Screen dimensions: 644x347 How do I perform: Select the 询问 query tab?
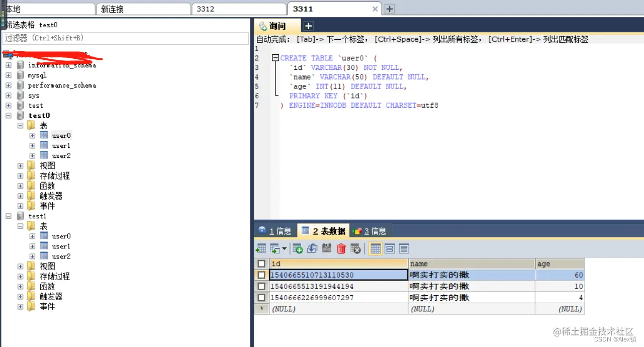(278, 26)
